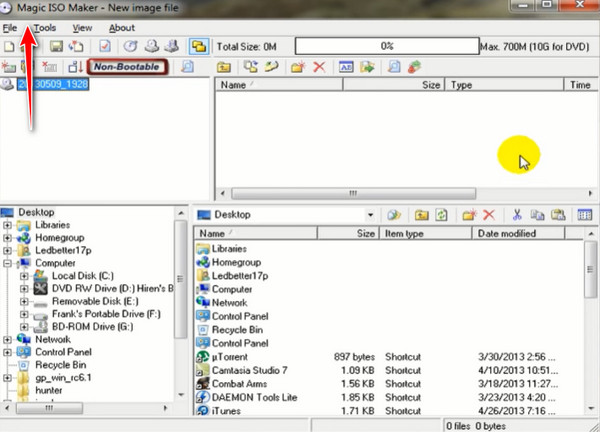Click the Paste clipboard icon
Screen dimensions: 600x432
click(558, 215)
